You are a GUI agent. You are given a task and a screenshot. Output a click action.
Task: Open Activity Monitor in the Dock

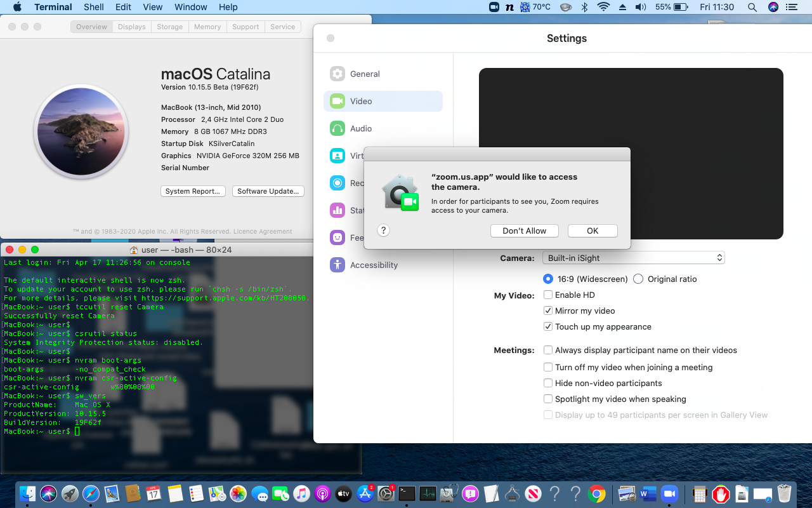428,493
